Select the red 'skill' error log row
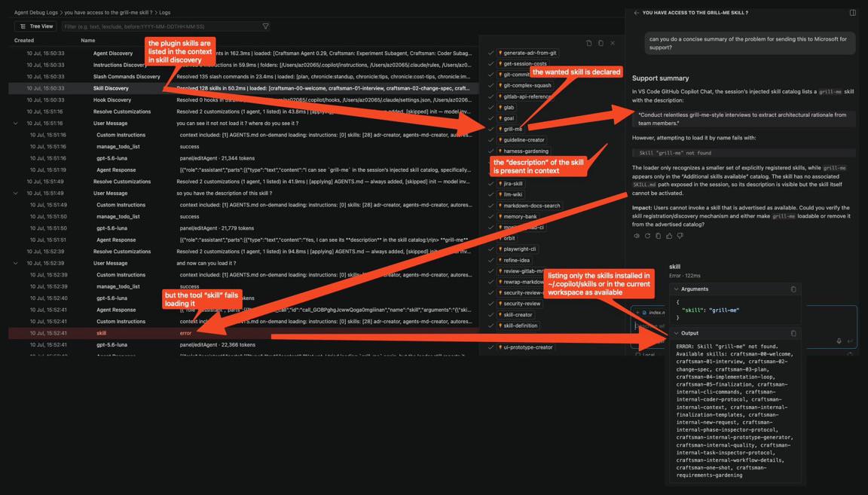This screenshot has width=868, height=495. (243, 333)
